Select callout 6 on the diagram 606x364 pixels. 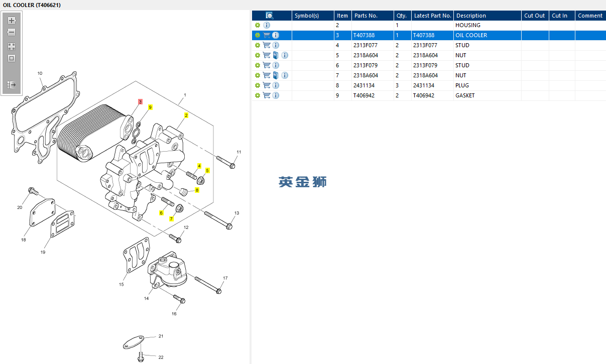click(161, 213)
